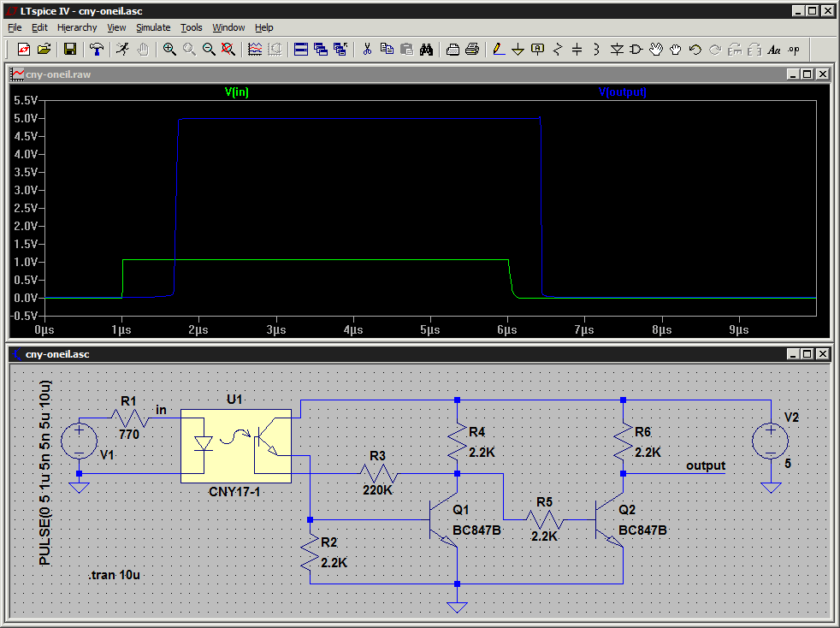
Task: Click the 6µs time axis label
Action: click(x=507, y=329)
